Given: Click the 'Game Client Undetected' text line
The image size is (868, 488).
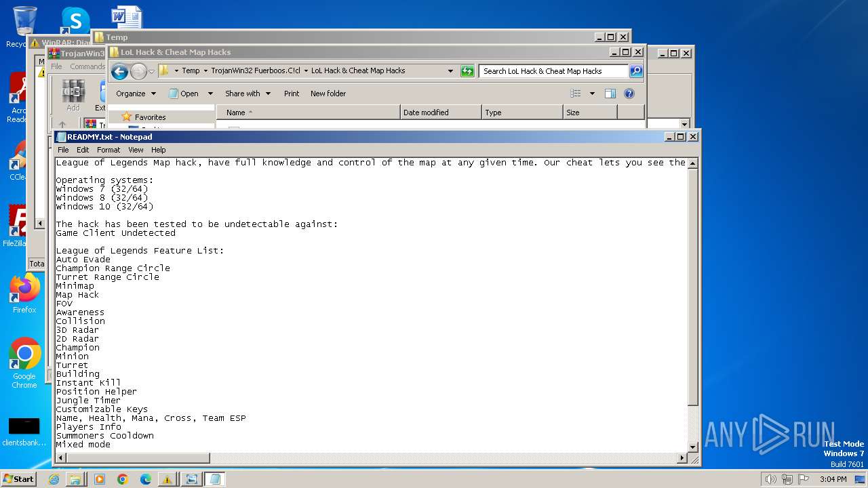Looking at the screenshot, I should (115, 233).
